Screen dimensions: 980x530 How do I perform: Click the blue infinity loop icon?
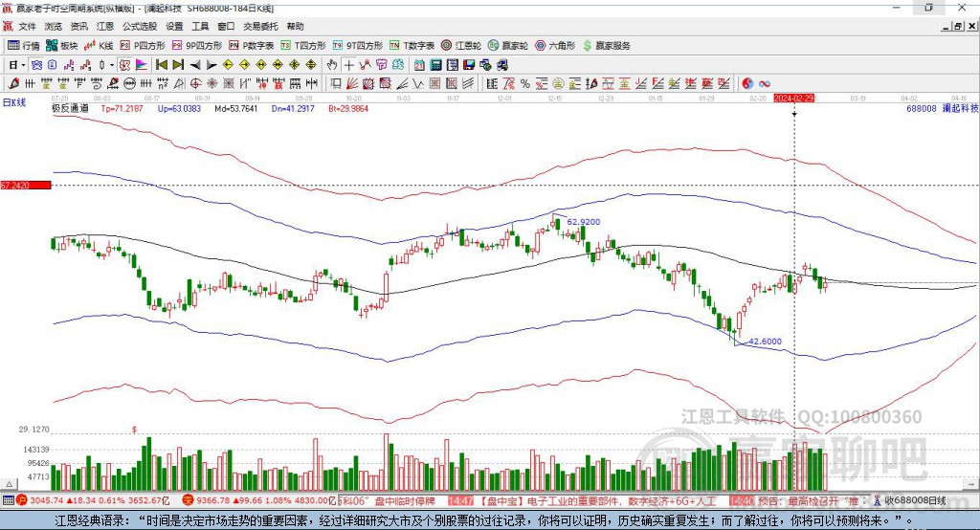(765, 84)
